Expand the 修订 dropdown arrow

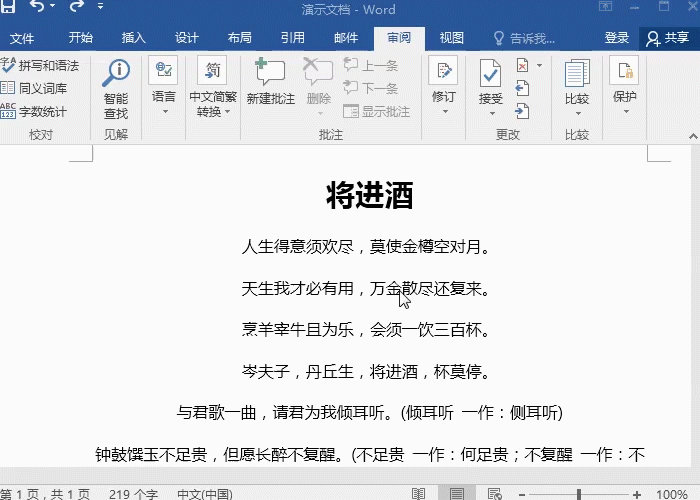[445, 112]
